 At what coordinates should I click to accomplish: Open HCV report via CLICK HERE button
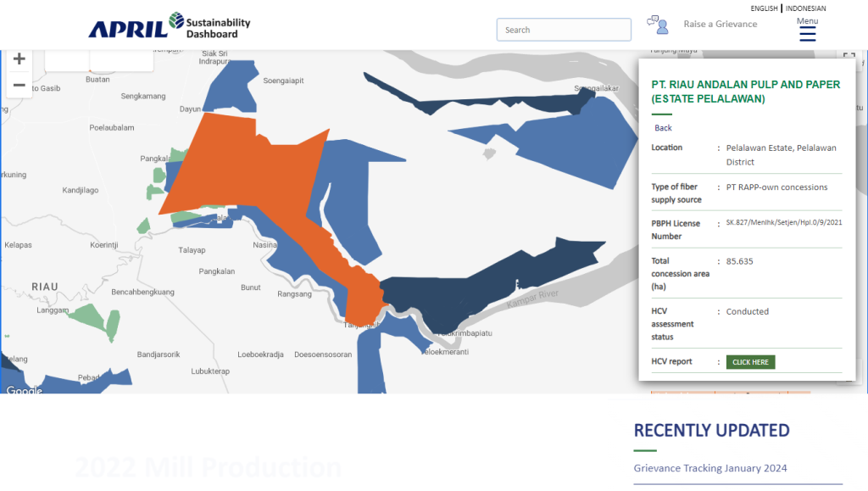point(750,362)
